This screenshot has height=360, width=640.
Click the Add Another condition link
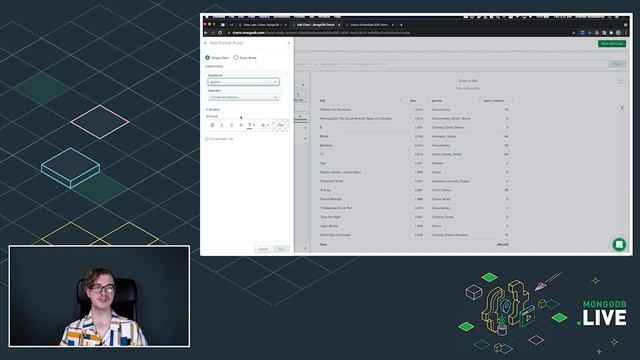(x=213, y=109)
